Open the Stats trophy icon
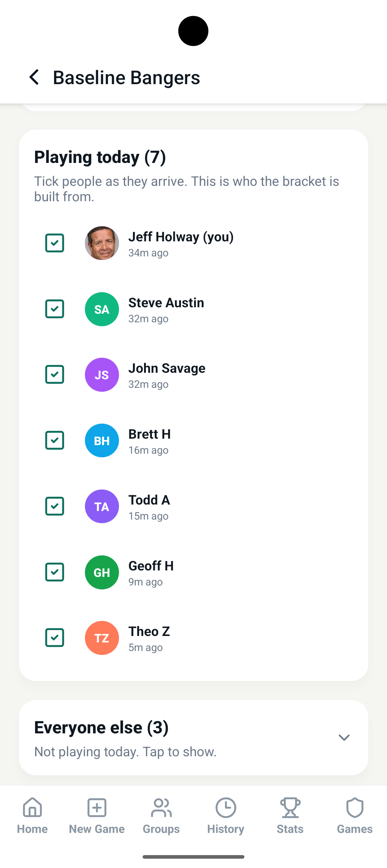This screenshot has height=868, width=387. pos(290,807)
